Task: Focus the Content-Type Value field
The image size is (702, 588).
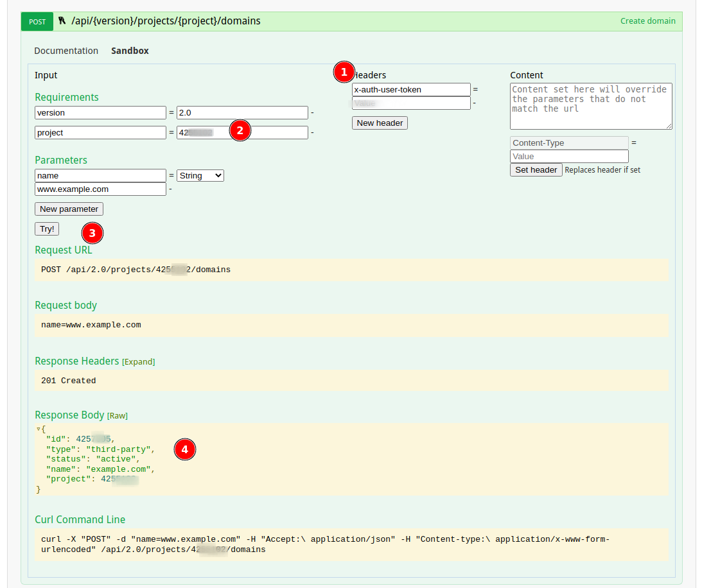Action: point(569,156)
